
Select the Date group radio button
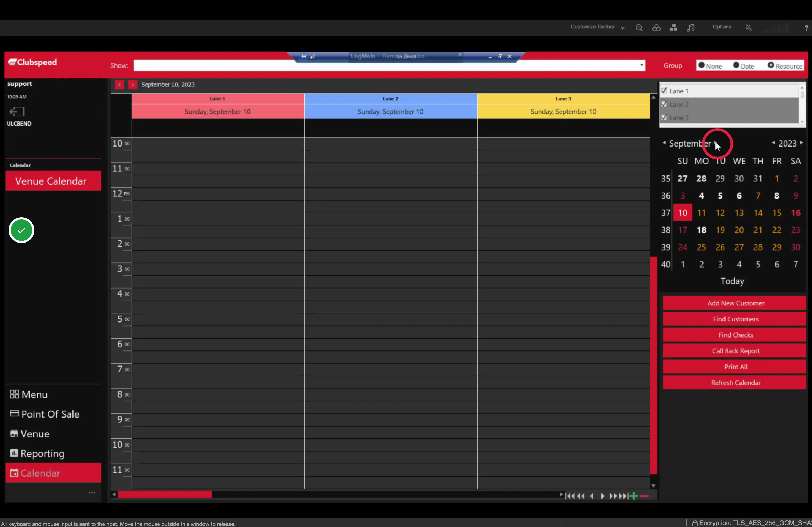coord(736,65)
